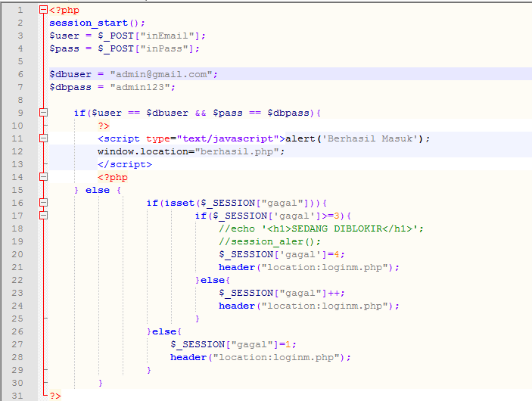Click the }else{ on line 22
Viewport: 532px width, 401px height.
click(213, 280)
